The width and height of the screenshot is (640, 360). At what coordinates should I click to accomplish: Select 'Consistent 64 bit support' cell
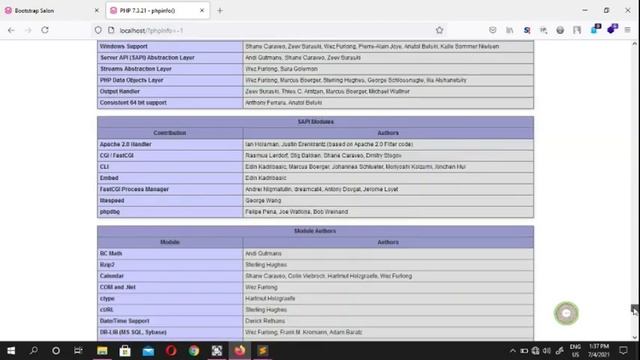(170, 103)
